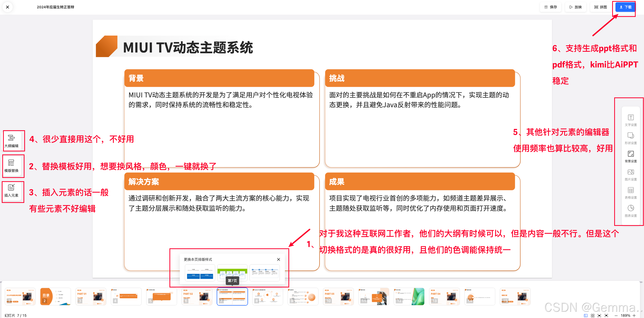Close the 更换本页排版样式 popup
This screenshot has height=318, width=644.
click(278, 259)
